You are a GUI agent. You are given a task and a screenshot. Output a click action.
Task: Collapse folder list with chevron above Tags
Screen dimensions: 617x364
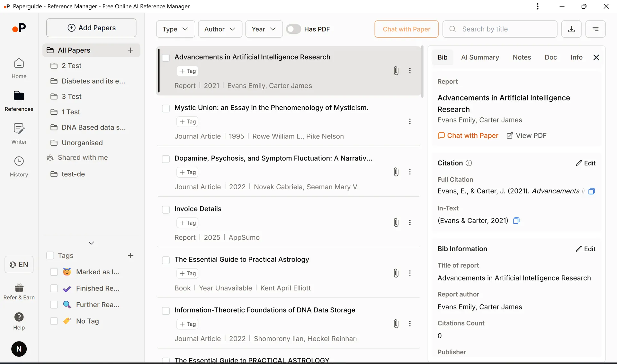pyautogui.click(x=91, y=243)
